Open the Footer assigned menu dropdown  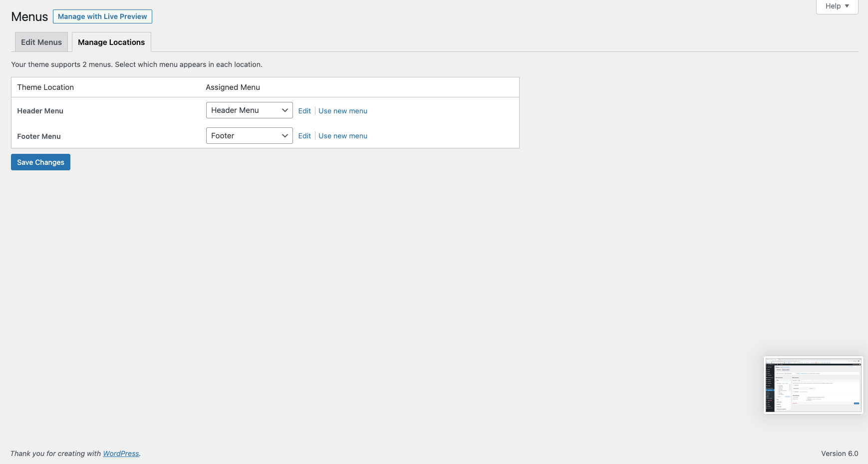(x=249, y=136)
